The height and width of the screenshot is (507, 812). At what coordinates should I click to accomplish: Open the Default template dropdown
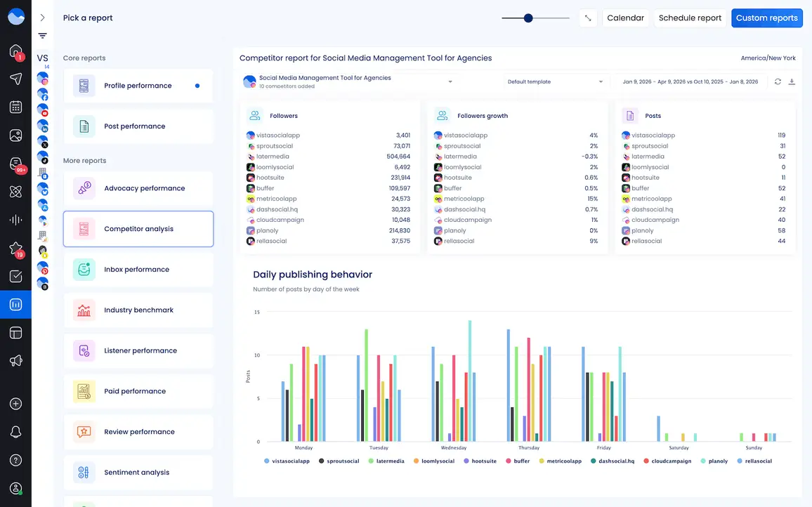click(556, 81)
